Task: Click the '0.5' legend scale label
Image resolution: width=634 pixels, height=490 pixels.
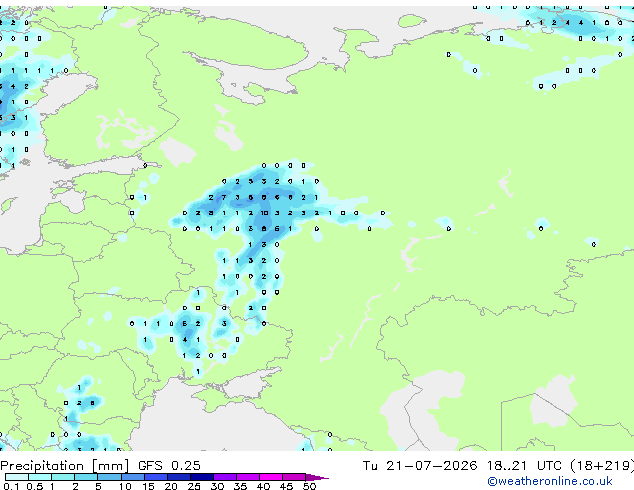Action: point(34,486)
